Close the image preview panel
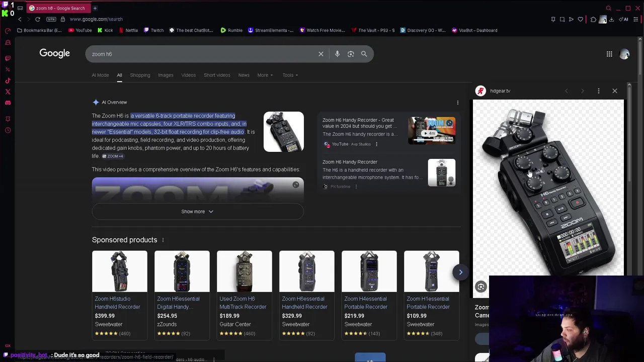This screenshot has height=362, width=644. click(x=614, y=91)
